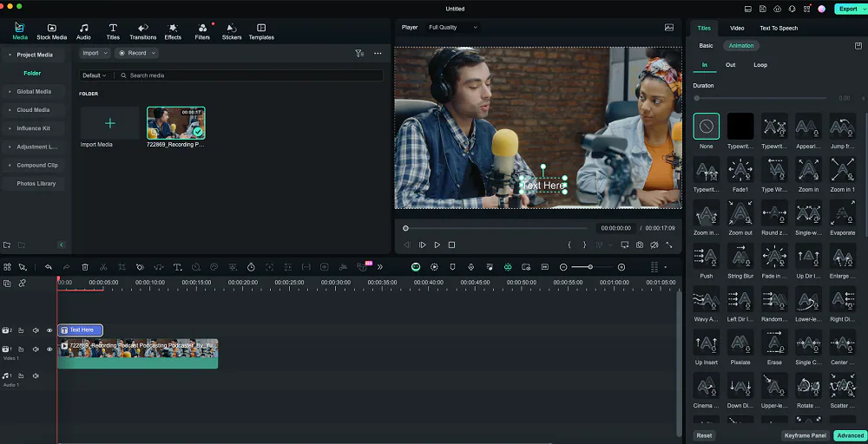Lock the Audio 1 track
Image resolution: width=868 pixels, height=444 pixels.
[x=22, y=376]
